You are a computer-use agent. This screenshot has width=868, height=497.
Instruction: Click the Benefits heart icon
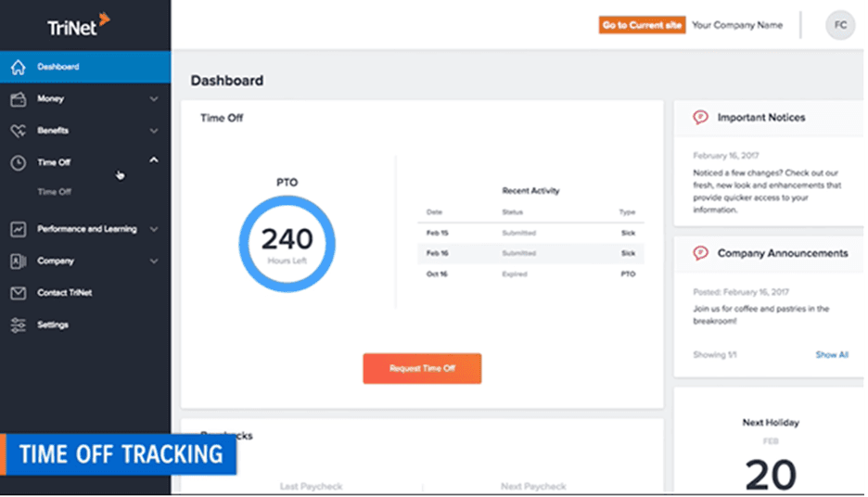(18, 131)
